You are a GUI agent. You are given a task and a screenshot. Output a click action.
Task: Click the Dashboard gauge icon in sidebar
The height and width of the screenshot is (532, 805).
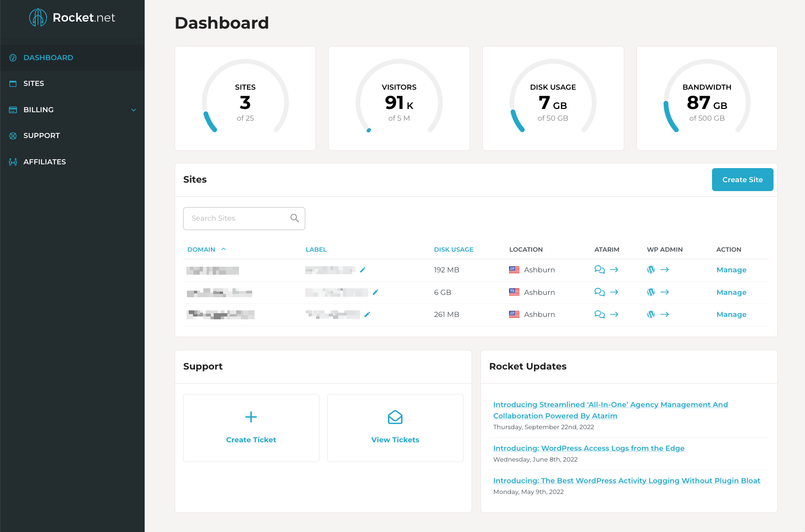[13, 58]
